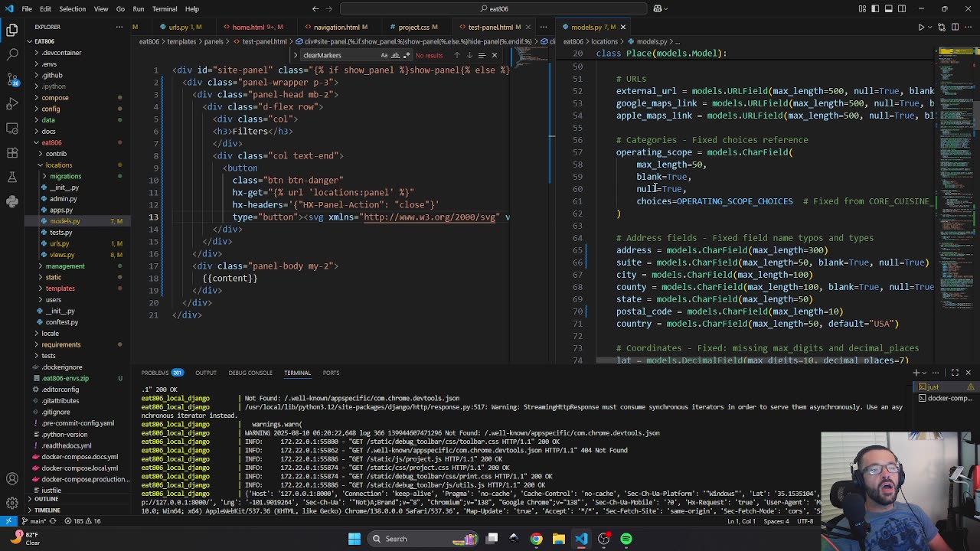
Task: Toggle Use Regular Expression in find
Action: pos(406,55)
